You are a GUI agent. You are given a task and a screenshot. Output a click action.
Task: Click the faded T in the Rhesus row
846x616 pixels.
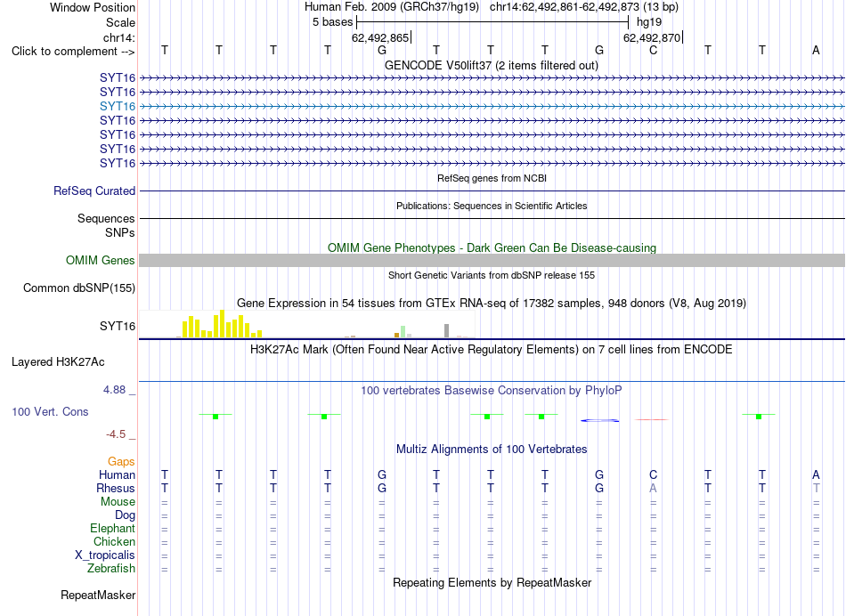[x=816, y=488]
